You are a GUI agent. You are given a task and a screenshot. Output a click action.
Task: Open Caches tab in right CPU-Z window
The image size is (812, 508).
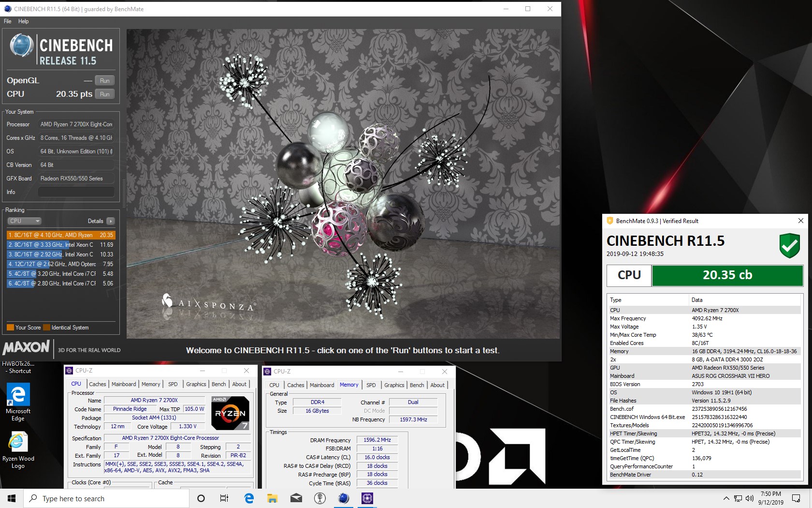pyautogui.click(x=296, y=385)
